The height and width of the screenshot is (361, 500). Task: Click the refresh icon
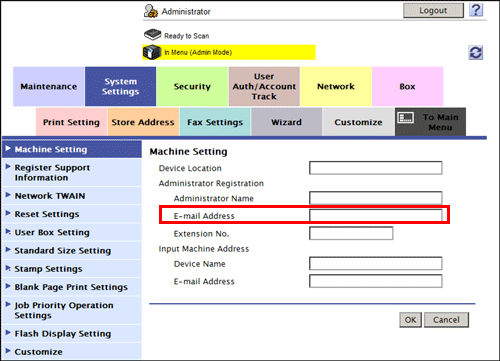tap(476, 53)
